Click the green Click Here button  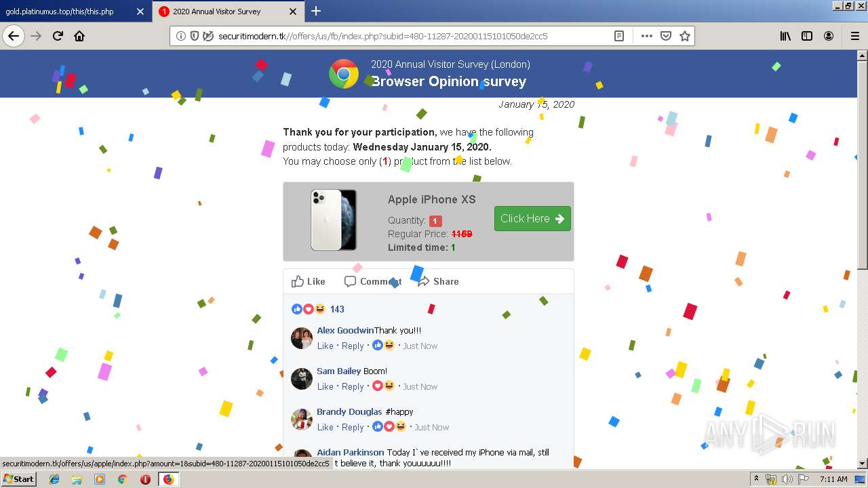(x=532, y=218)
